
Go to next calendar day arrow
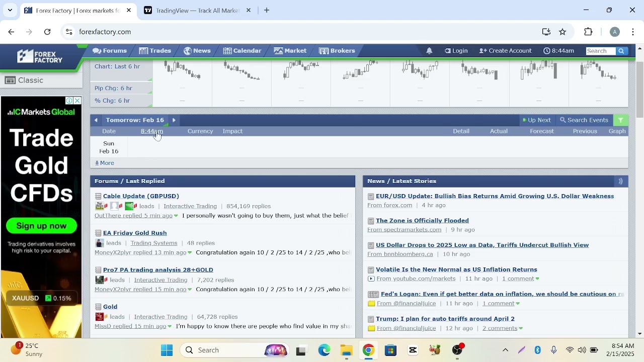(x=174, y=120)
